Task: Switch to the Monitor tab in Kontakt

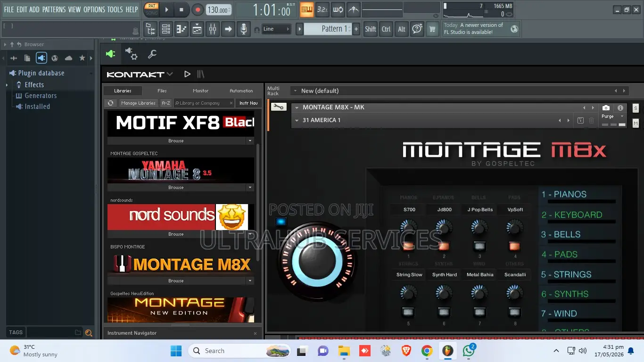Action: pyautogui.click(x=201, y=90)
